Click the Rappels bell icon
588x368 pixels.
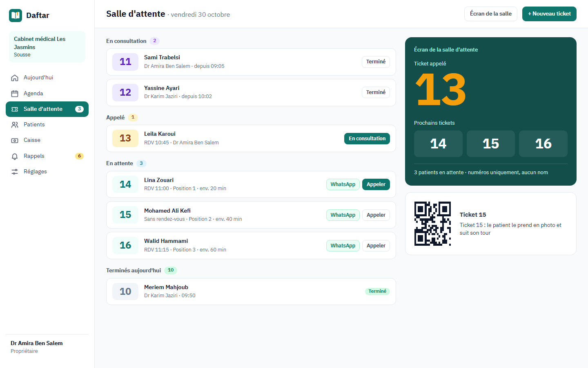coord(15,156)
